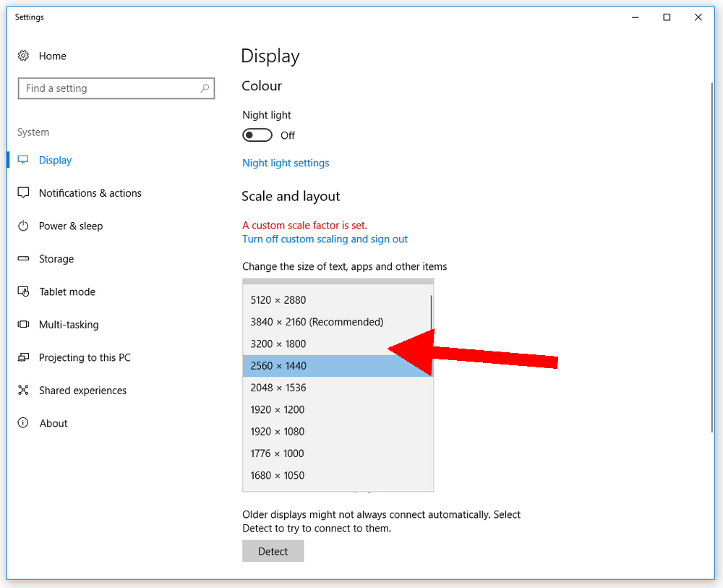Select 1680 × 1050 resolution
This screenshot has height=588, width=723.
(x=338, y=475)
